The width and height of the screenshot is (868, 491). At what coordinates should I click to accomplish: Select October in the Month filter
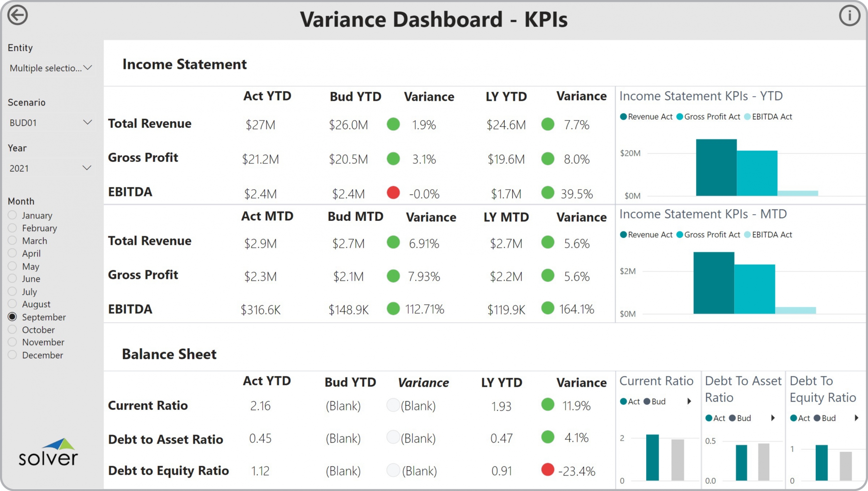[12, 329]
